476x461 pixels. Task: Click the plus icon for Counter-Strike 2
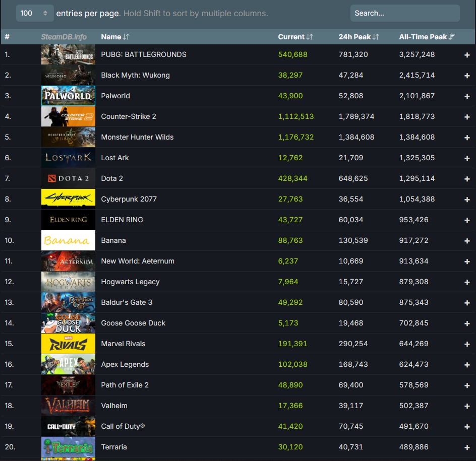[467, 117]
